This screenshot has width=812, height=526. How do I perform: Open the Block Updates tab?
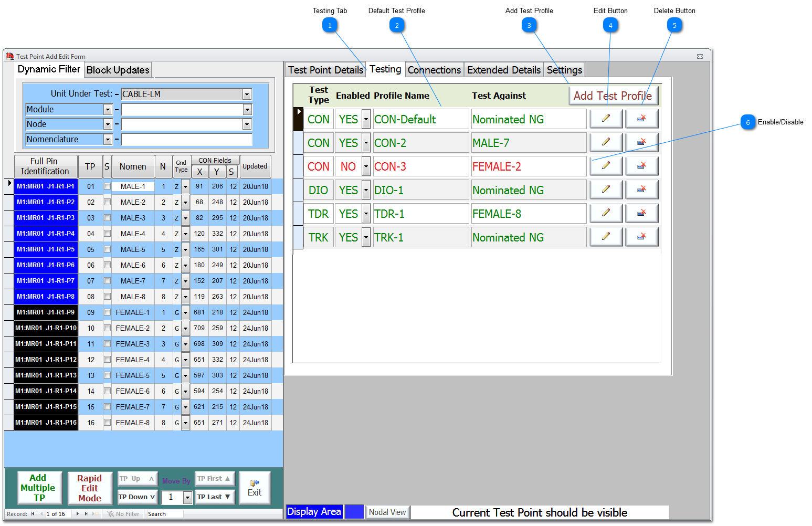(118, 70)
